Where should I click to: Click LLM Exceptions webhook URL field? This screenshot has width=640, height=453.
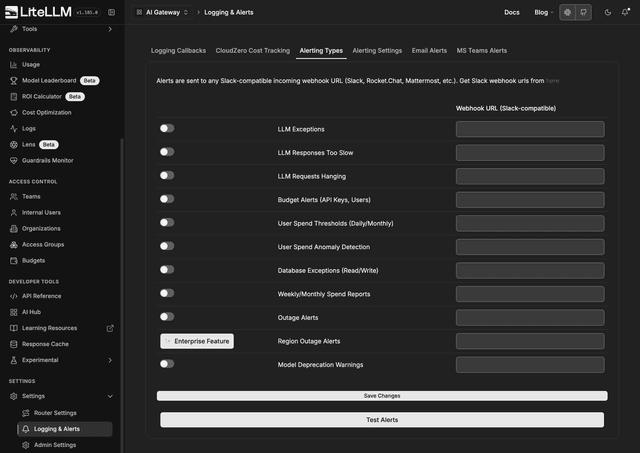pyautogui.click(x=530, y=129)
